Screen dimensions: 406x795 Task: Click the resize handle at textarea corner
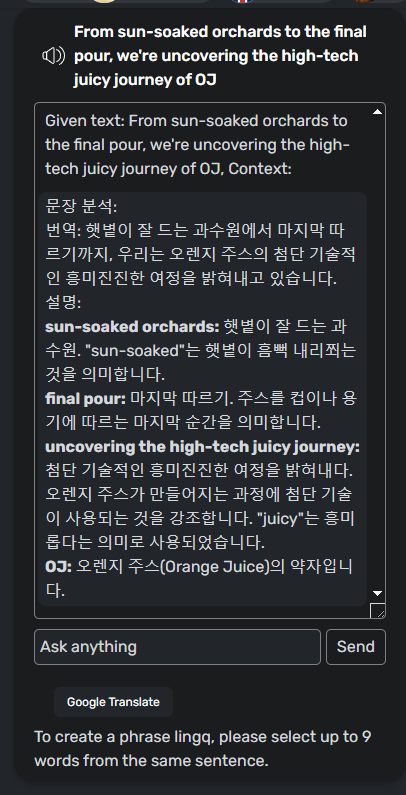[378, 610]
